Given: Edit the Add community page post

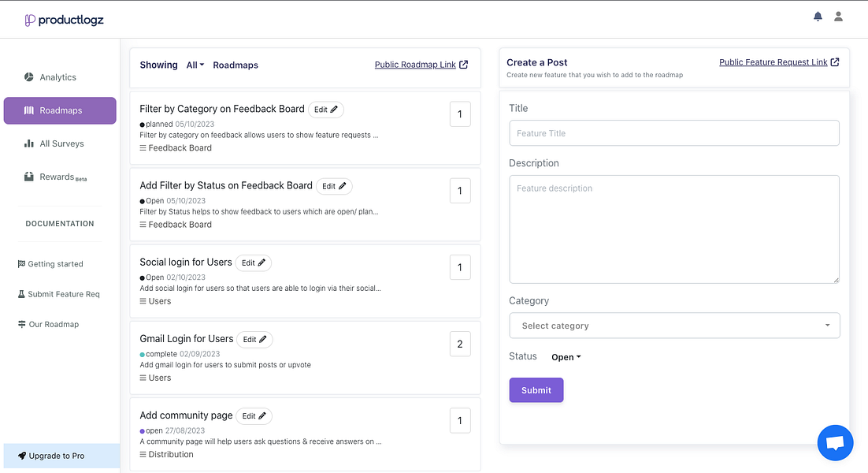Looking at the screenshot, I should [254, 415].
